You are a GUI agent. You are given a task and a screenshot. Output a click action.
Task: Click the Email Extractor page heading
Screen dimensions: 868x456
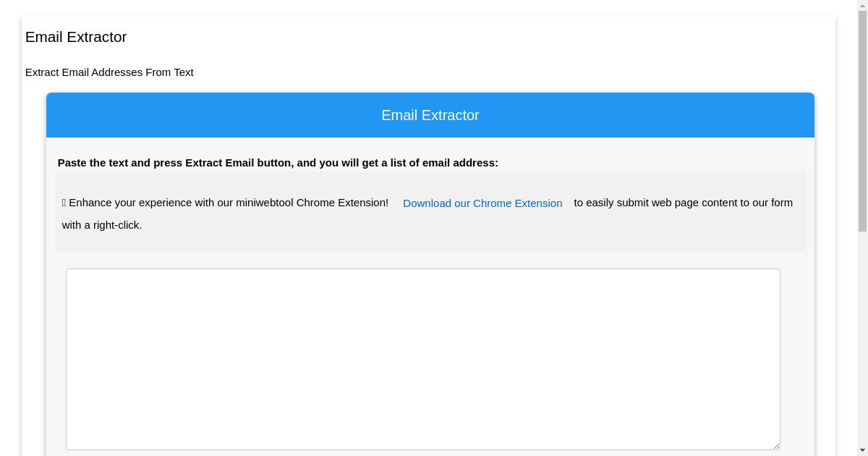pyautogui.click(x=75, y=37)
